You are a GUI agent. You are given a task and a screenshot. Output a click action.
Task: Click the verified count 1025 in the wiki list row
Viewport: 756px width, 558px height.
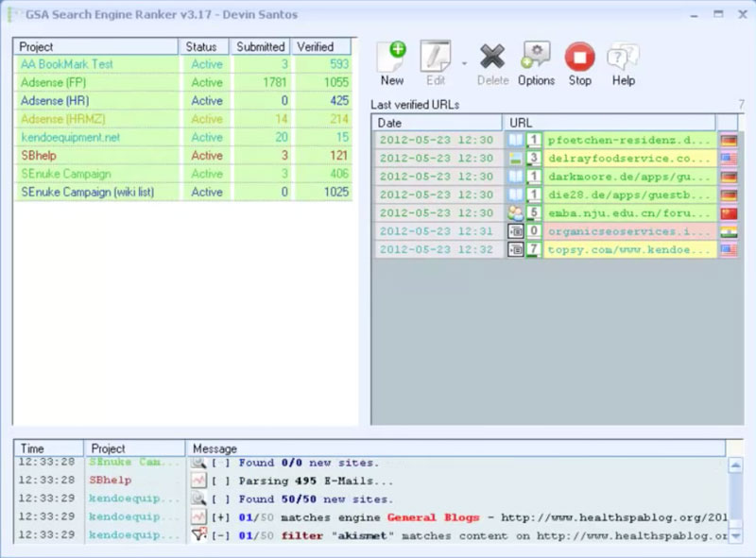coord(336,193)
